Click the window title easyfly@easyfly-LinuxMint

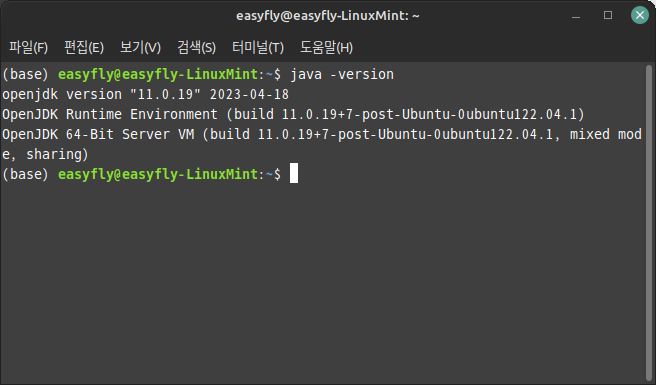point(328,16)
